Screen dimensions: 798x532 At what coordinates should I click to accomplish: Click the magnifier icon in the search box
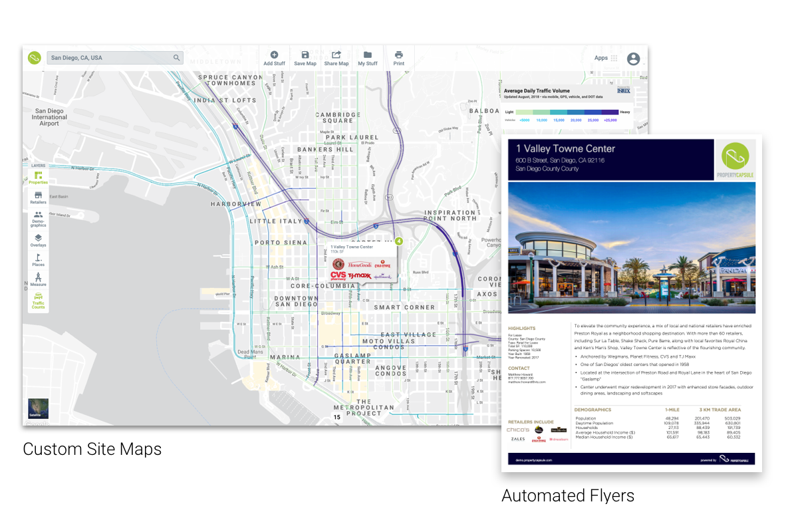point(177,58)
